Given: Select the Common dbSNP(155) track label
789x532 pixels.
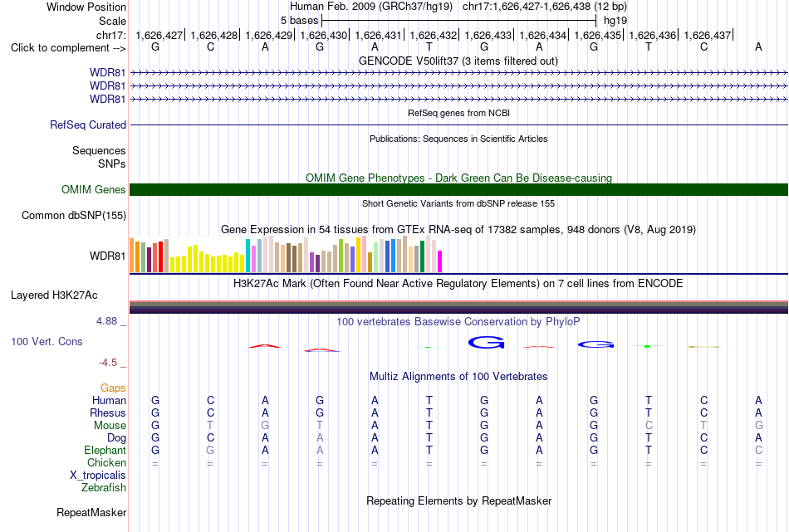Looking at the screenshot, I should click(74, 215).
